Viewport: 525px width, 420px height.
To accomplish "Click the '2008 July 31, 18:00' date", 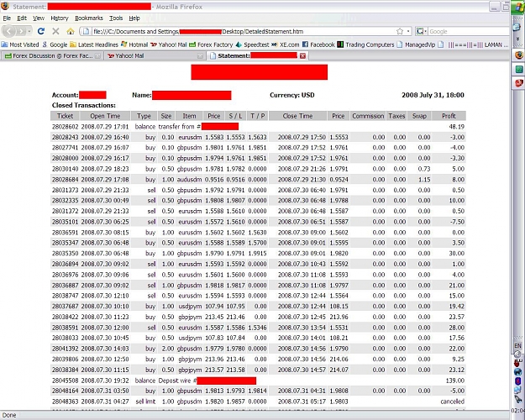I will tap(433, 95).
